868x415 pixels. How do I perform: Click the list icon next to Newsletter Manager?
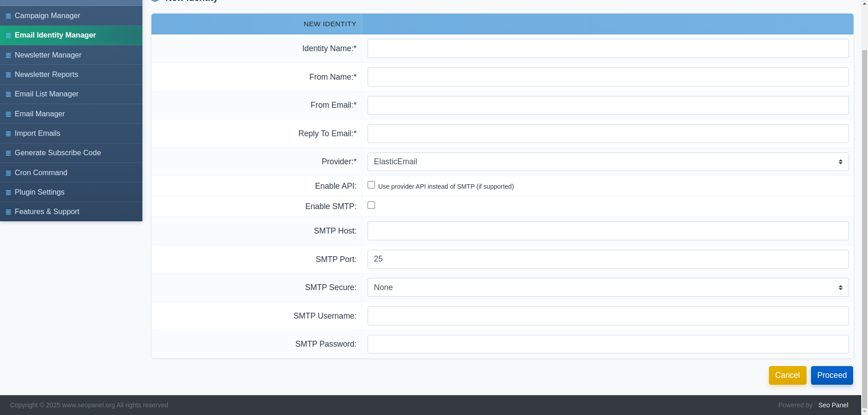[x=8, y=55]
